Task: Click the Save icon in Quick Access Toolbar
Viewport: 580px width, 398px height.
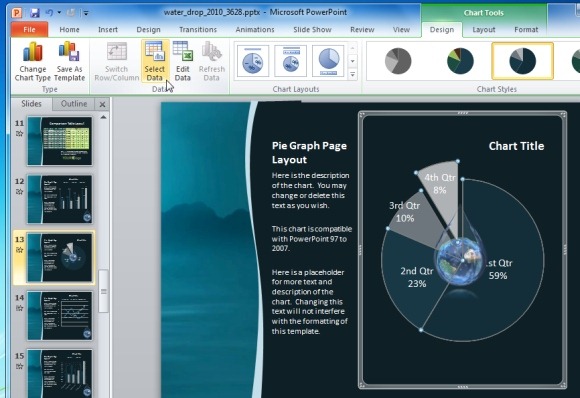Action: pos(35,13)
